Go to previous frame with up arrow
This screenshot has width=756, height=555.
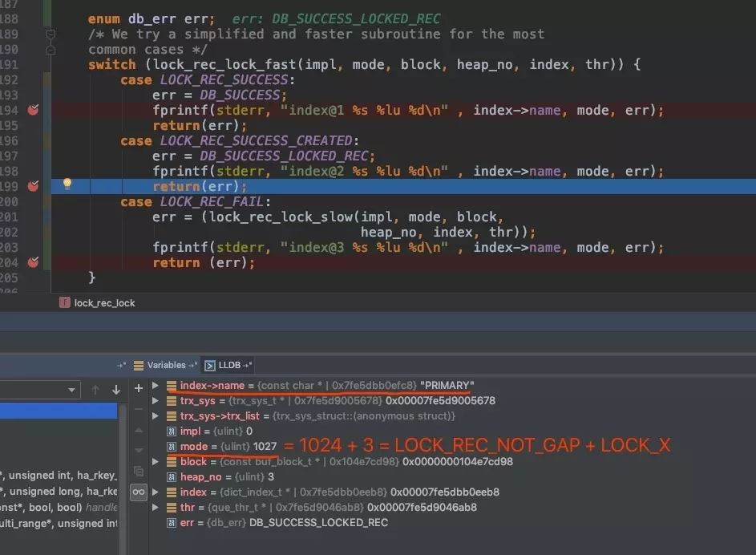[95, 390]
